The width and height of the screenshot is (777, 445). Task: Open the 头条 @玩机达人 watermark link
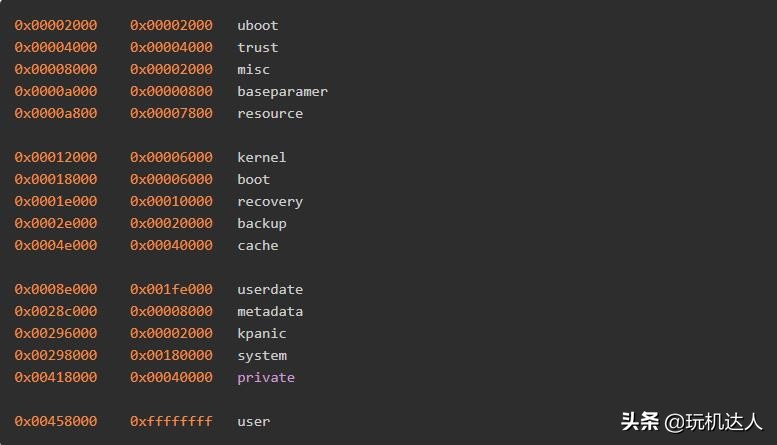click(x=691, y=421)
